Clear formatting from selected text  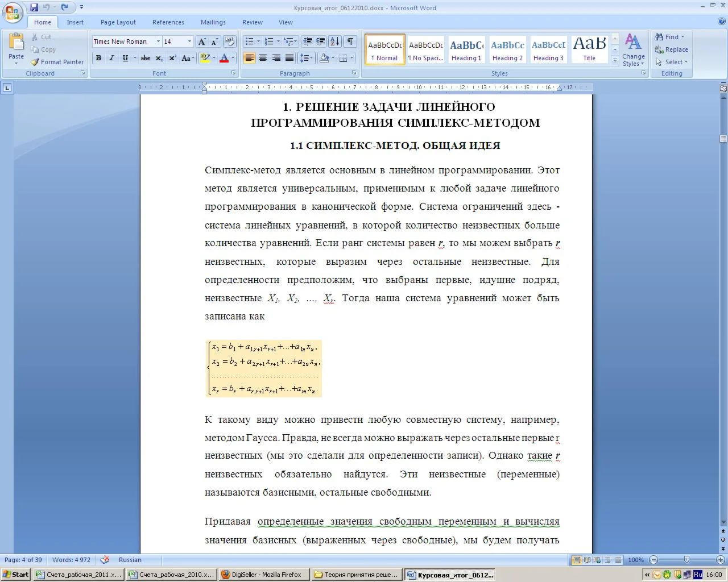[230, 41]
